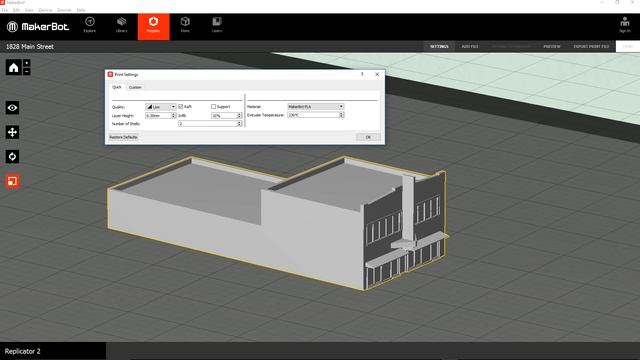Click the Print Settings help question mark
Screen dimensions: 640x360
[362, 74]
